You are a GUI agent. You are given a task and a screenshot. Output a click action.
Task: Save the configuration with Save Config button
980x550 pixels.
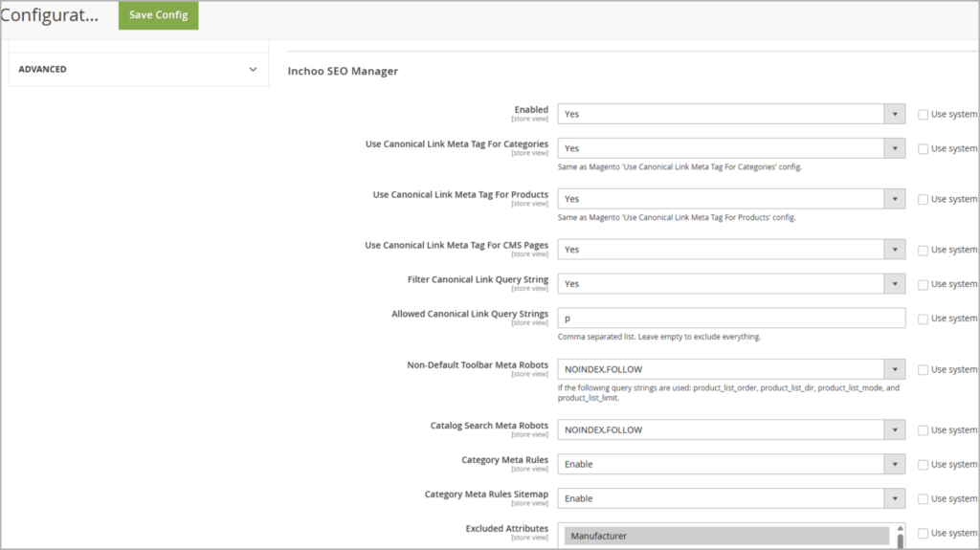point(158,15)
